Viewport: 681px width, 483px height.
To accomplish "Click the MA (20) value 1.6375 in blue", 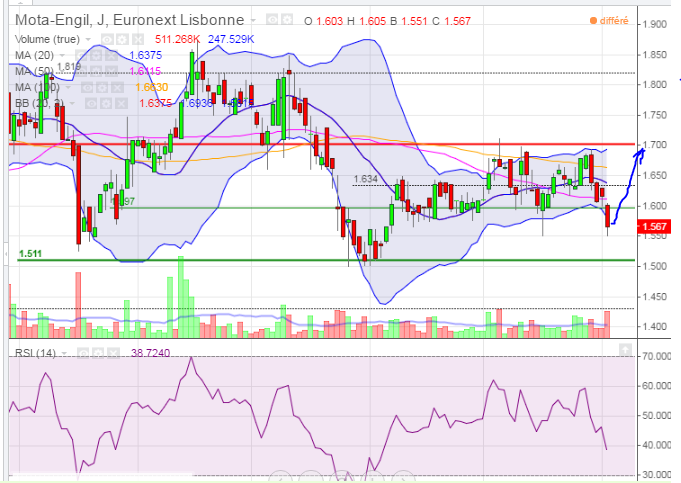I will (x=145, y=55).
